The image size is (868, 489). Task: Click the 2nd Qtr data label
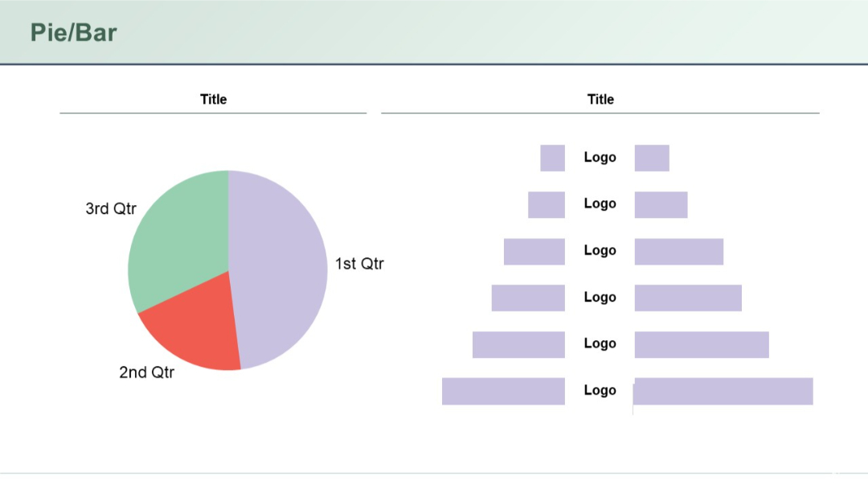click(x=147, y=372)
